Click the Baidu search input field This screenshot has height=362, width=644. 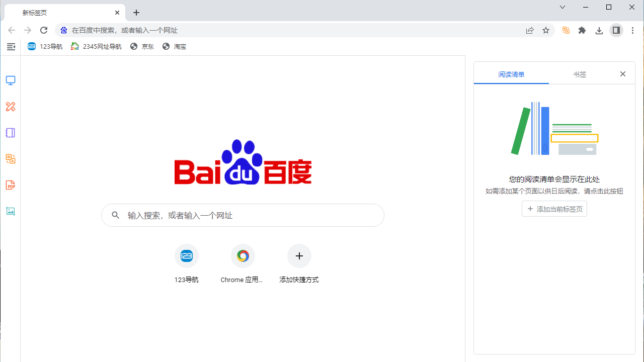243,215
